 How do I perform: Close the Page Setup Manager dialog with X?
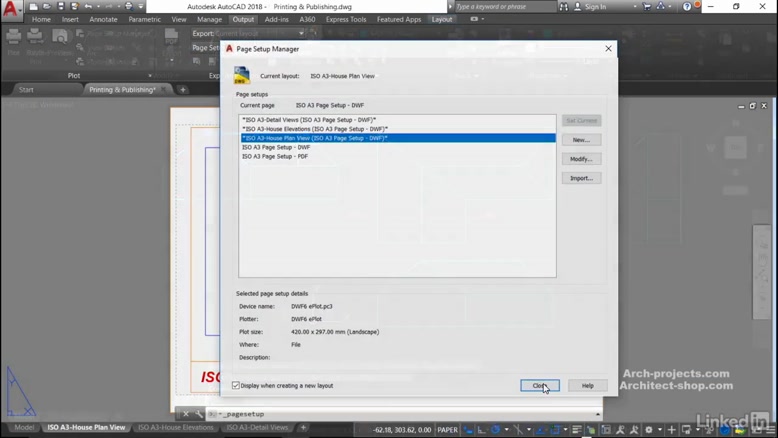pos(608,49)
